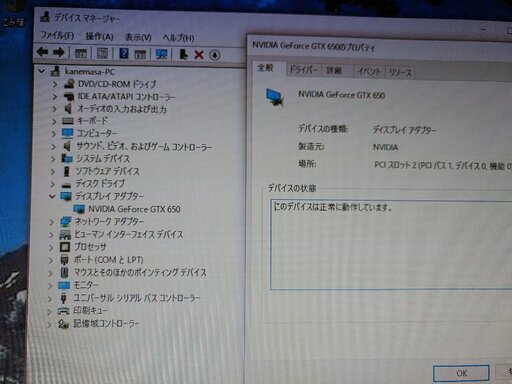The image size is (512, 384).
Task: Click the ユニバーサル シリアル バス USB icon
Action: [63, 298]
